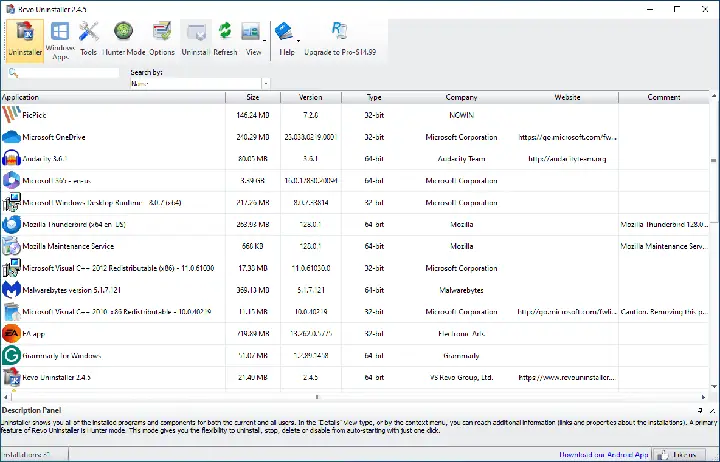The width and height of the screenshot is (720, 462).
Task: Select the Malwarebytes version 5.1.7.121 name
Action: coord(72,290)
